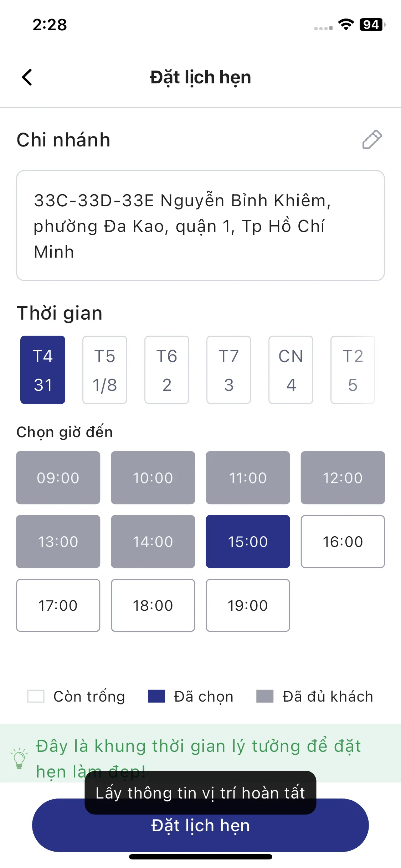Select the 19:00 arrival time
401x868 pixels.
(248, 605)
